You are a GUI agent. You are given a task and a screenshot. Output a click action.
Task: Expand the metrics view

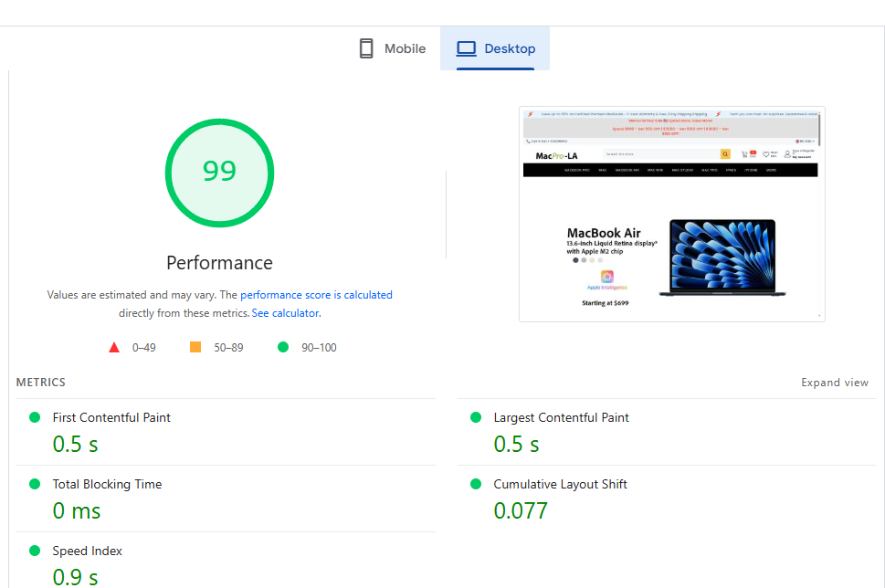tap(834, 383)
